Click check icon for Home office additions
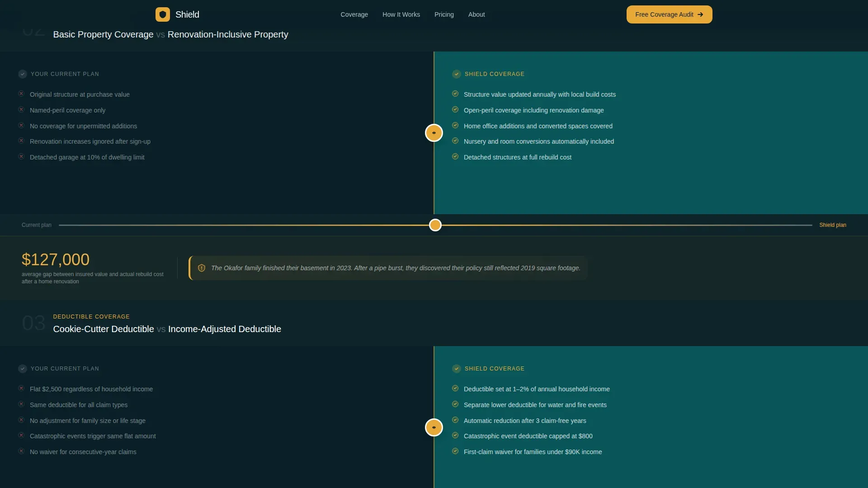This screenshot has height=488, width=868. coord(455,126)
